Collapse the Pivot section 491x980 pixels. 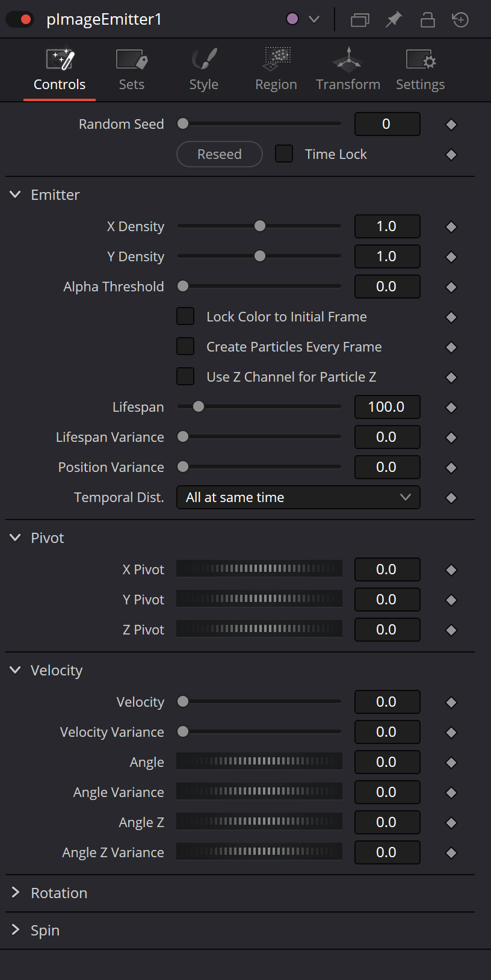click(x=16, y=538)
